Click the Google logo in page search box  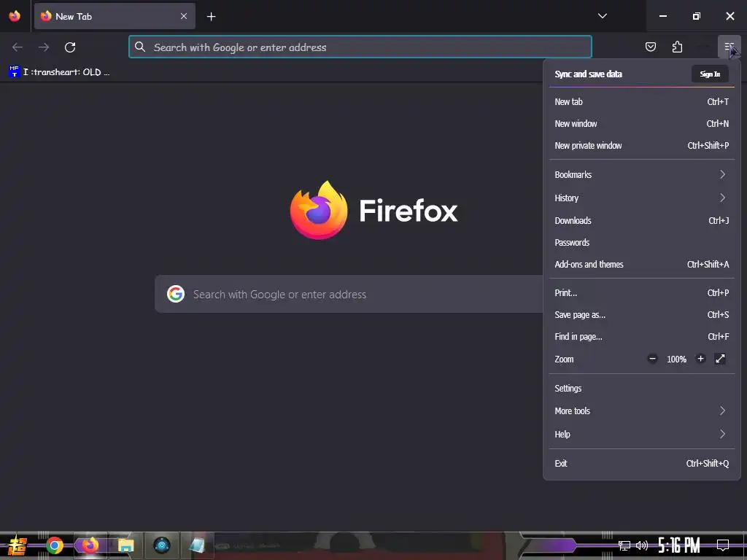tap(176, 294)
